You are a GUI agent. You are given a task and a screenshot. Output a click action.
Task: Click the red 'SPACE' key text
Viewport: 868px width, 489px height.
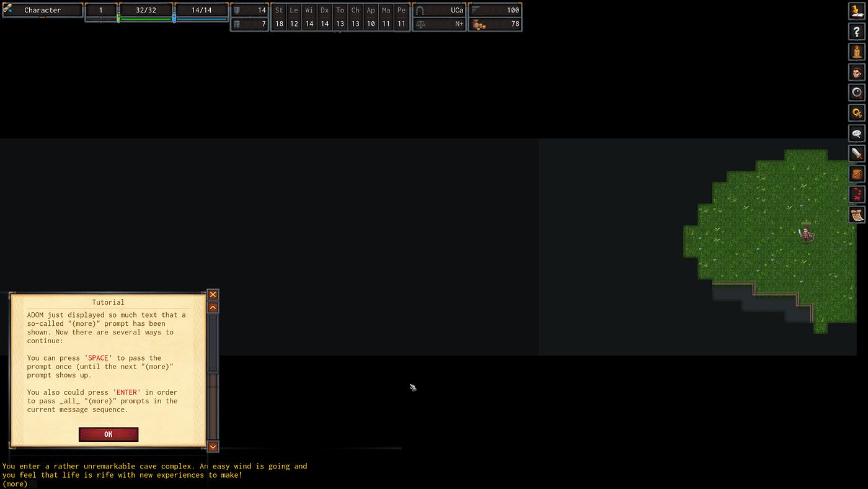coord(98,358)
